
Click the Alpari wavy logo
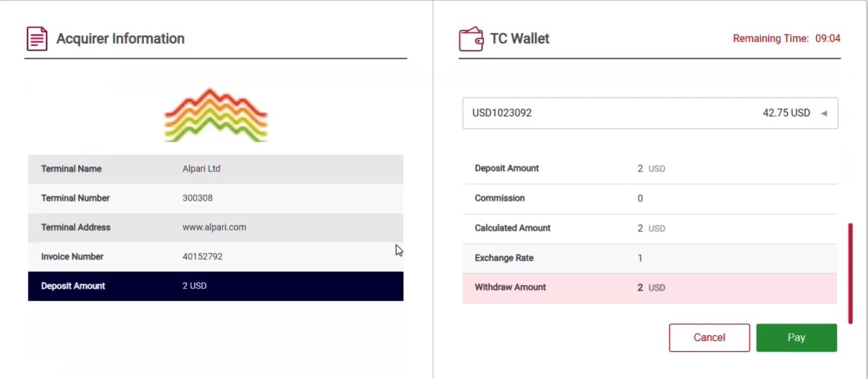[216, 115]
